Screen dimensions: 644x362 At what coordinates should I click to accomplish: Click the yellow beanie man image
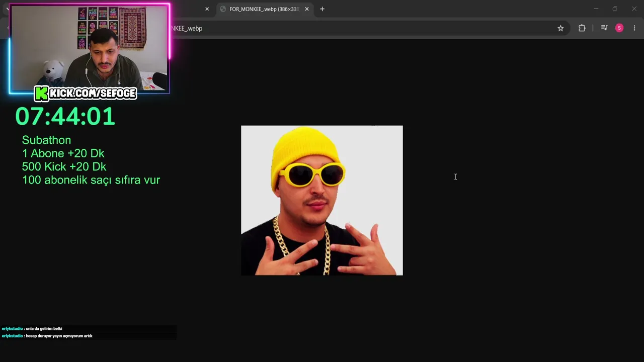[322, 201]
